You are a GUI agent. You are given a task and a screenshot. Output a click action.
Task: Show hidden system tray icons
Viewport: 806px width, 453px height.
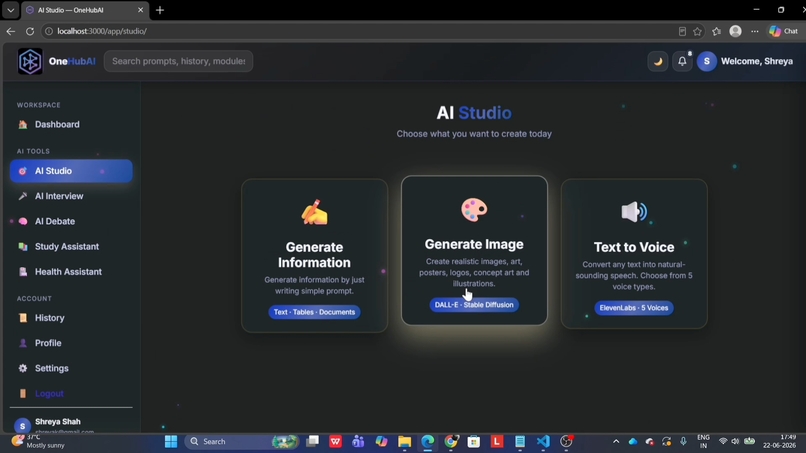(616, 441)
